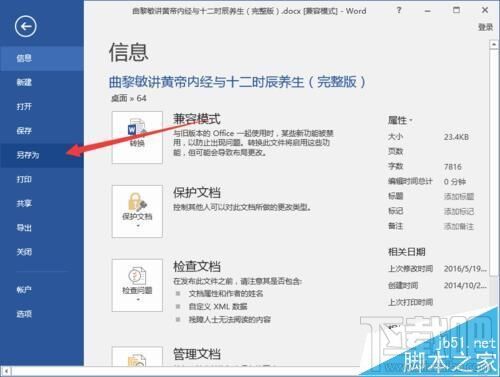Click 添加标记 field
This screenshot has height=377, width=500.
tap(459, 211)
